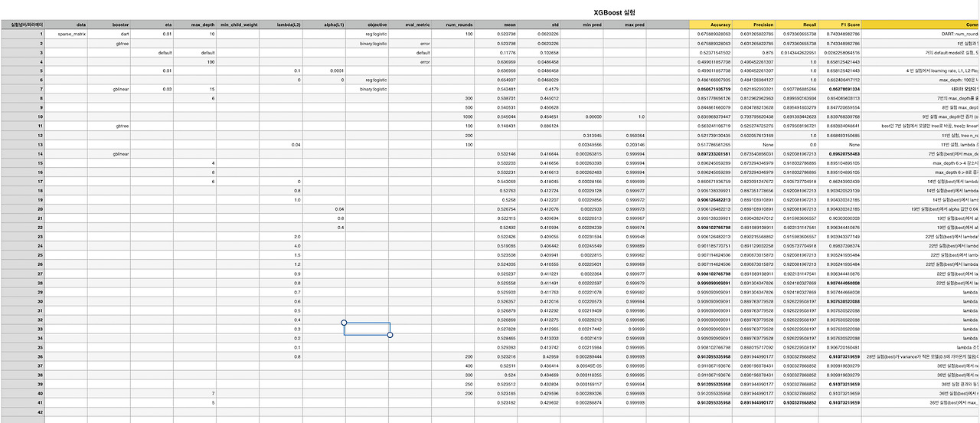980x423 pixels.
Task: Click the eta 'default' cell in row 3
Action: pyautogui.click(x=152, y=52)
